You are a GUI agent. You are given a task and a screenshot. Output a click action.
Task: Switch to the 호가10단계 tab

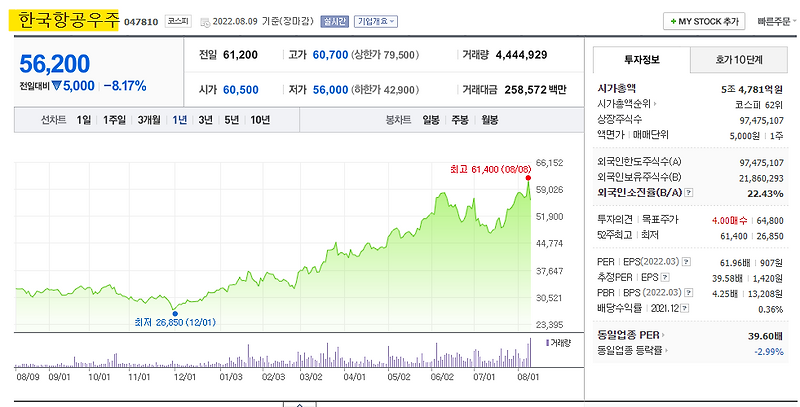(x=738, y=60)
